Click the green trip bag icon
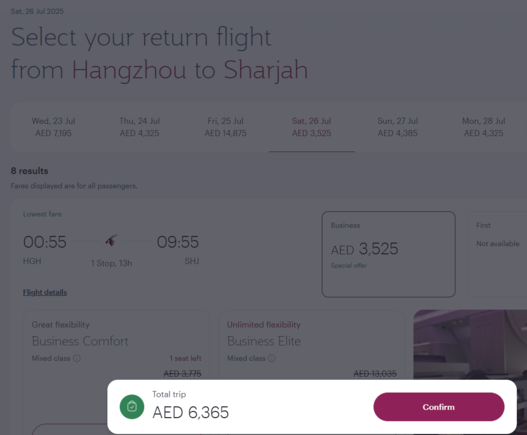527x435 pixels. [132, 407]
